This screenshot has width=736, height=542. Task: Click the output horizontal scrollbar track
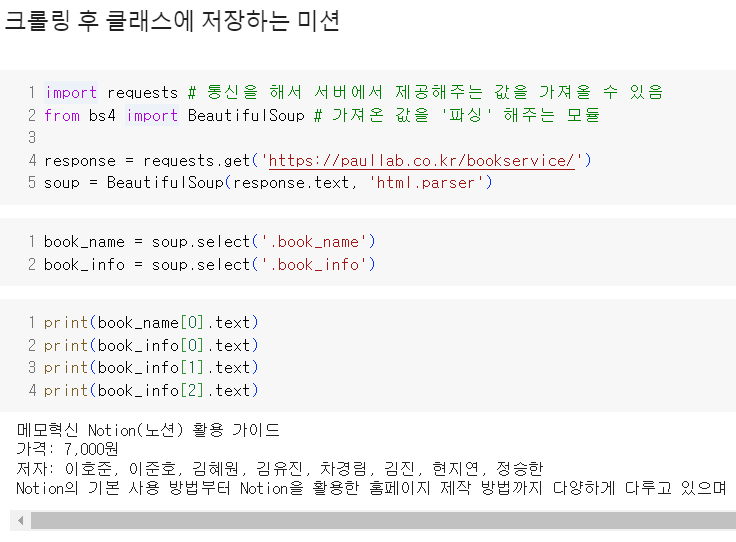pyautogui.click(x=383, y=520)
